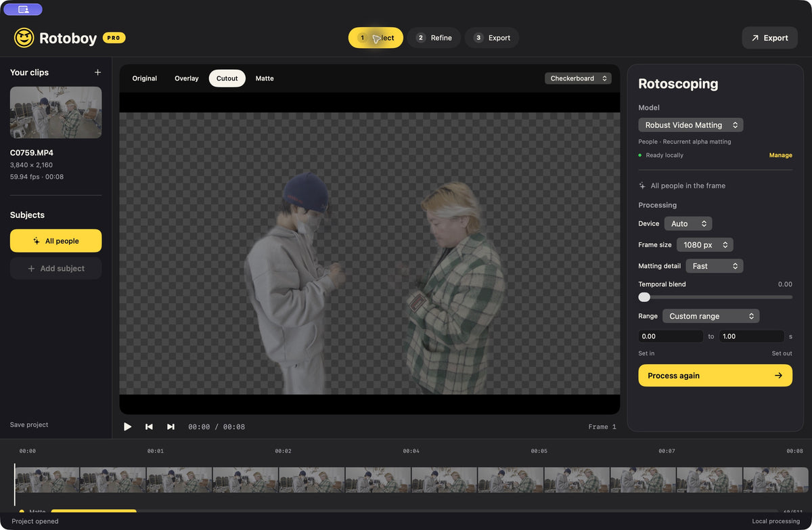Click the Manage models link
This screenshot has height=530, width=812.
click(780, 156)
